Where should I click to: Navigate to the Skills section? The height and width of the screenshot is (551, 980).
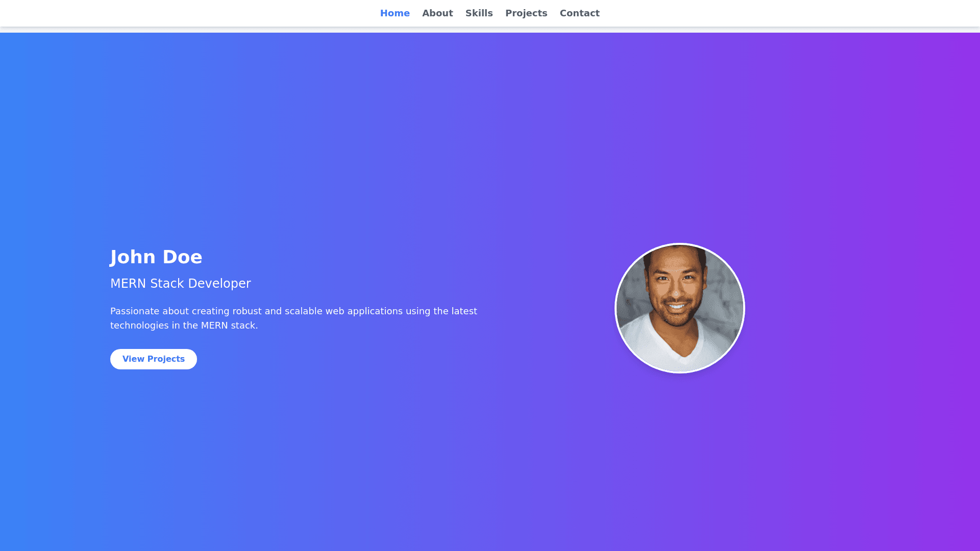click(479, 13)
